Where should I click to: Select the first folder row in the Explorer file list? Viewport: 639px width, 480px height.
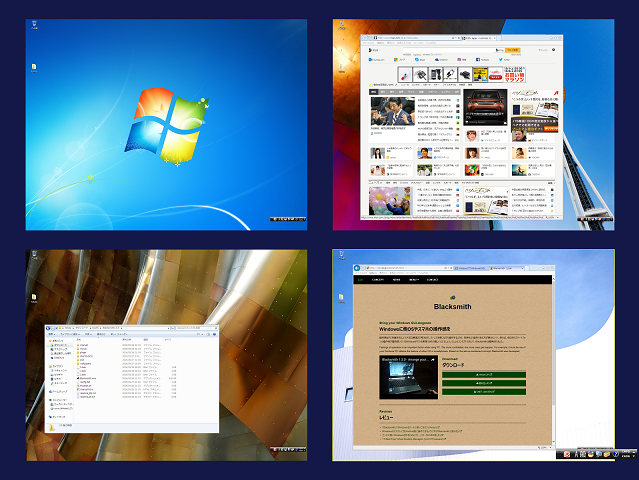click(84, 345)
